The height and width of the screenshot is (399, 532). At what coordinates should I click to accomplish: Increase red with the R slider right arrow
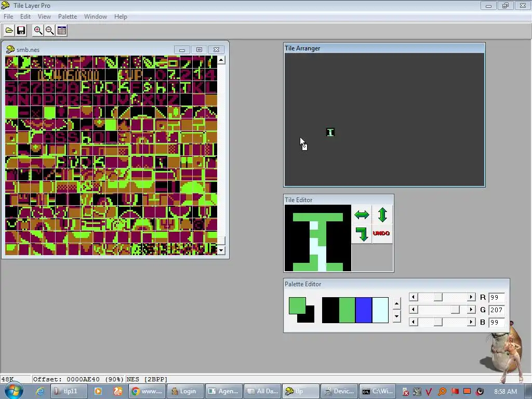pyautogui.click(x=471, y=297)
